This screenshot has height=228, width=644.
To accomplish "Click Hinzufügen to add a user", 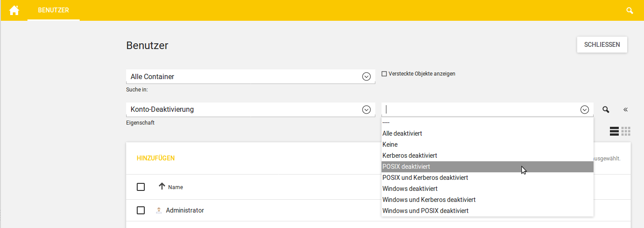I will tap(155, 158).
